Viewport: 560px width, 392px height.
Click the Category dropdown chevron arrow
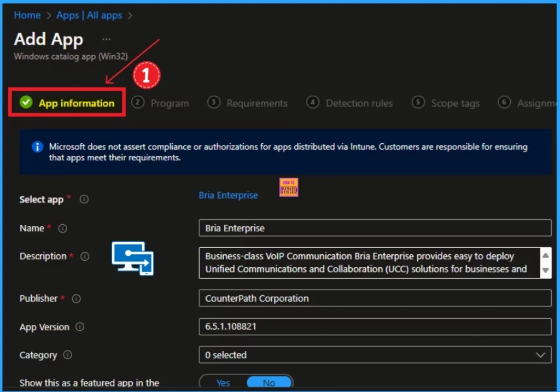[x=540, y=355]
